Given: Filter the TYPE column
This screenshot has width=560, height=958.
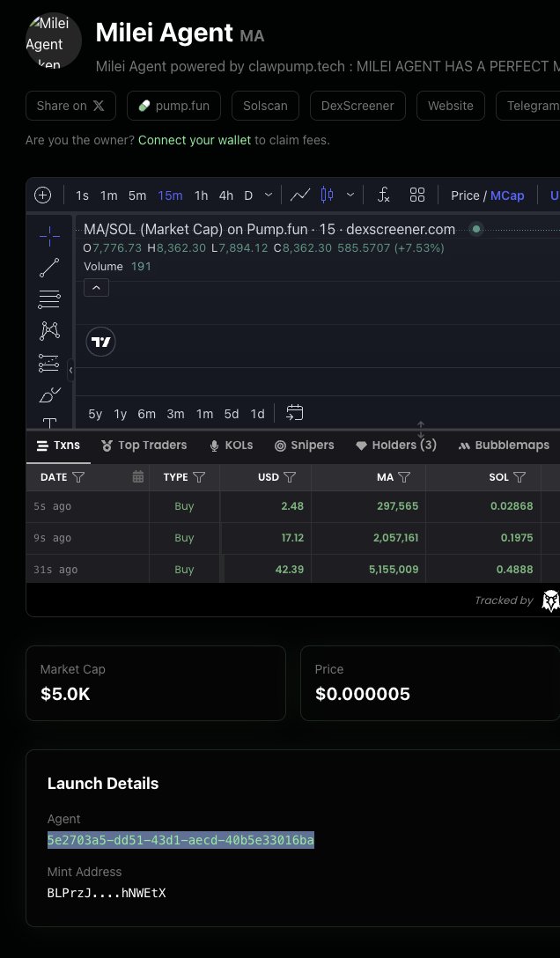Looking at the screenshot, I should (x=199, y=477).
